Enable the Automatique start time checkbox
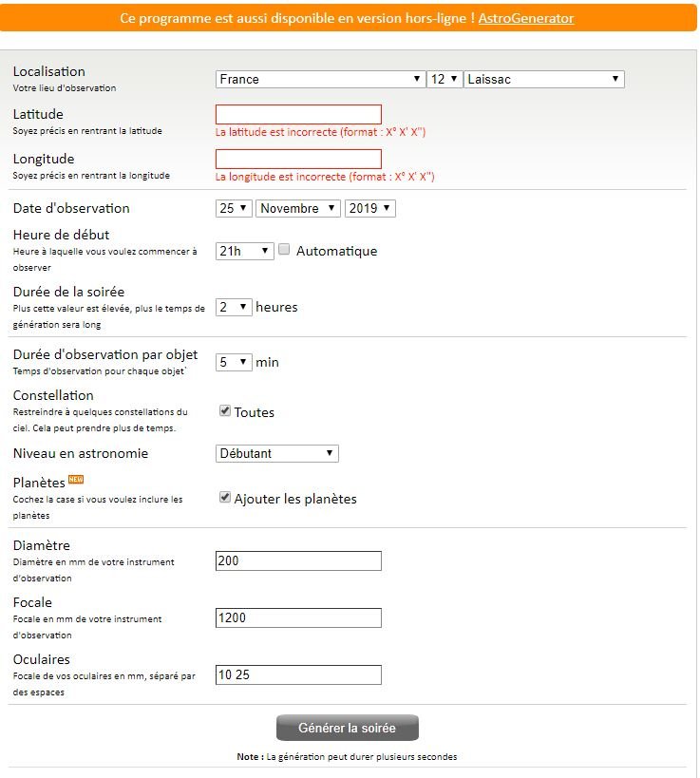 (284, 250)
